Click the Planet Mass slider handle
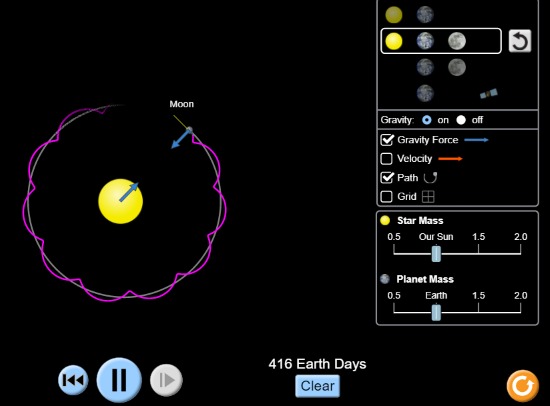550x406 pixels. pos(436,312)
